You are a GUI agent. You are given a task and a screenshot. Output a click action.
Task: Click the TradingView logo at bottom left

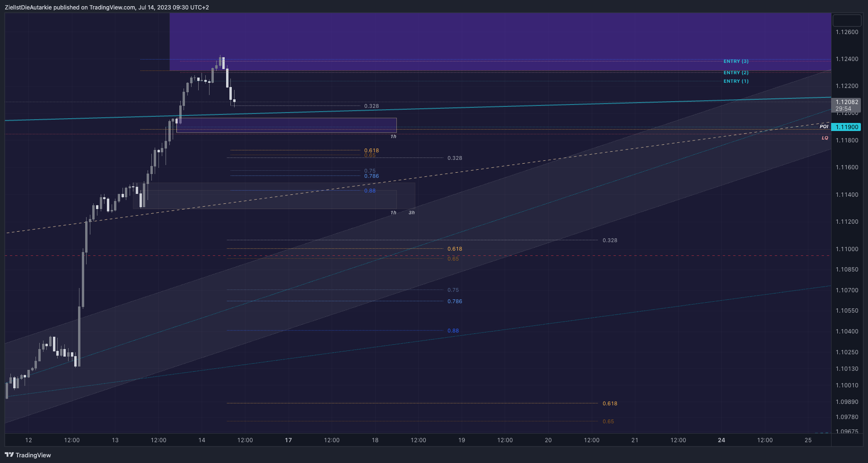[27, 455]
